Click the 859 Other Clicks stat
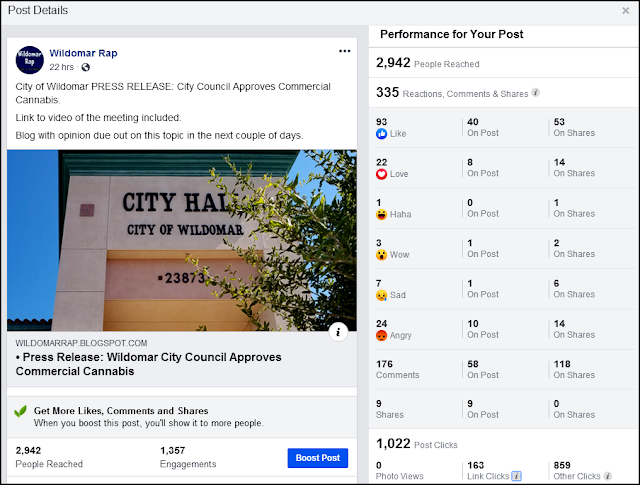Viewport: 640px width, 485px height. (577, 471)
